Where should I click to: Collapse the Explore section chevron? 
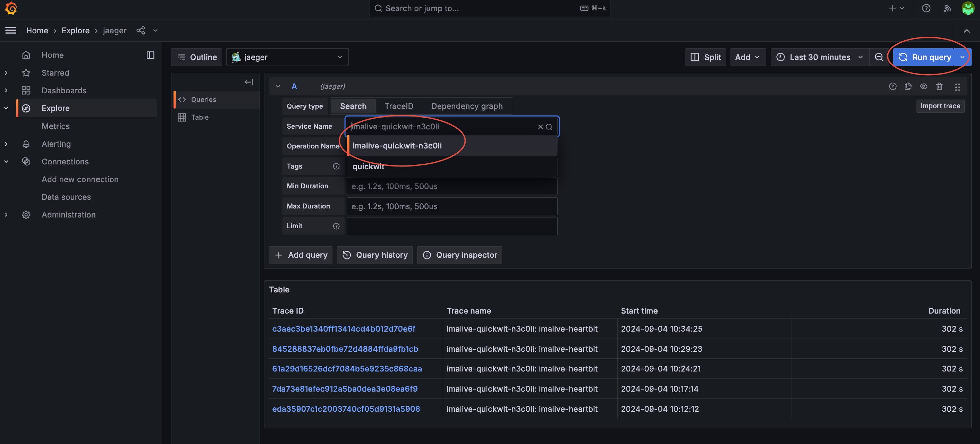[6, 108]
